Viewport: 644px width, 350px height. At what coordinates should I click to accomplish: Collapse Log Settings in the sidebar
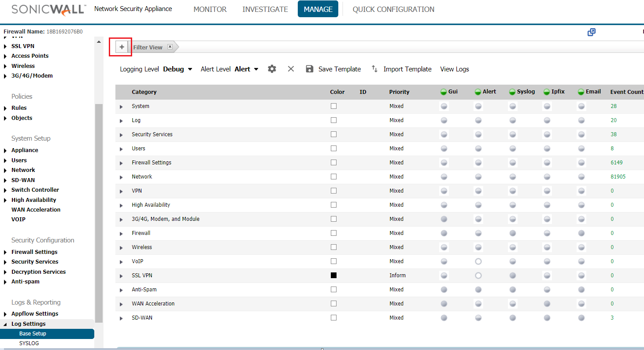[5, 324]
